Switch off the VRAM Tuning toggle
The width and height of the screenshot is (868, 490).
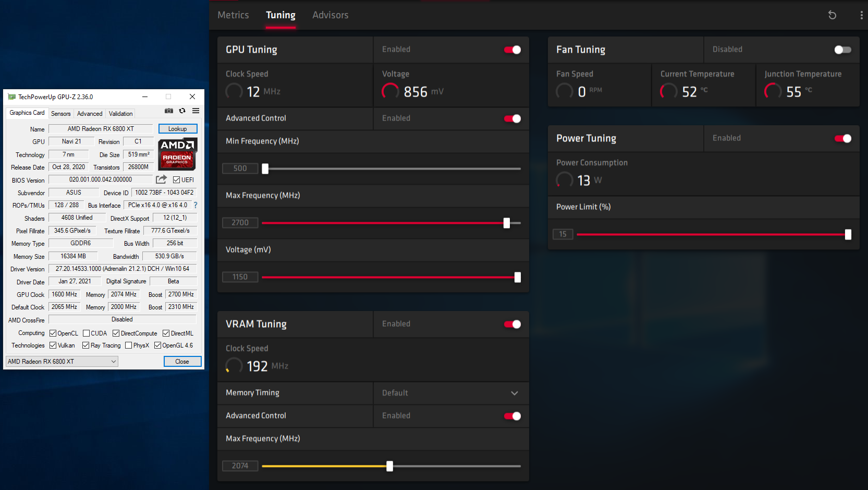pyautogui.click(x=512, y=324)
